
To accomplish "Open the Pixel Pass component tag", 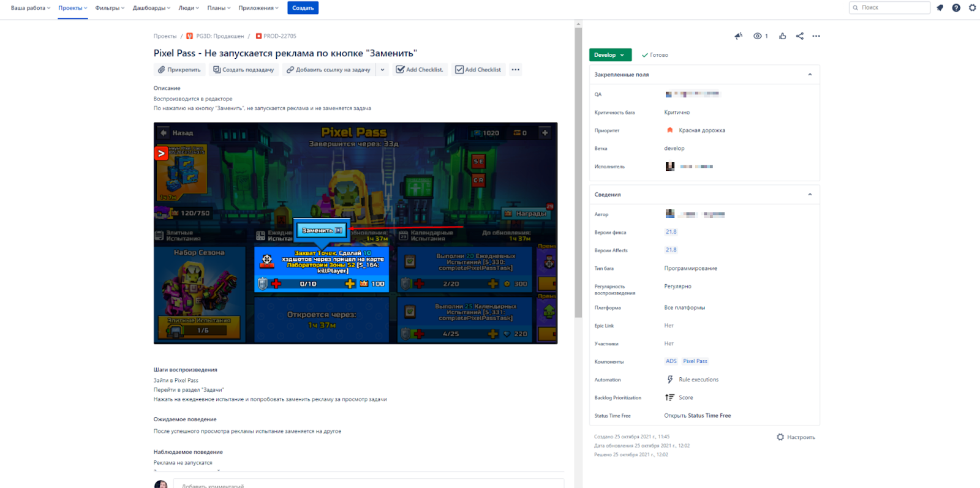I will point(695,361).
